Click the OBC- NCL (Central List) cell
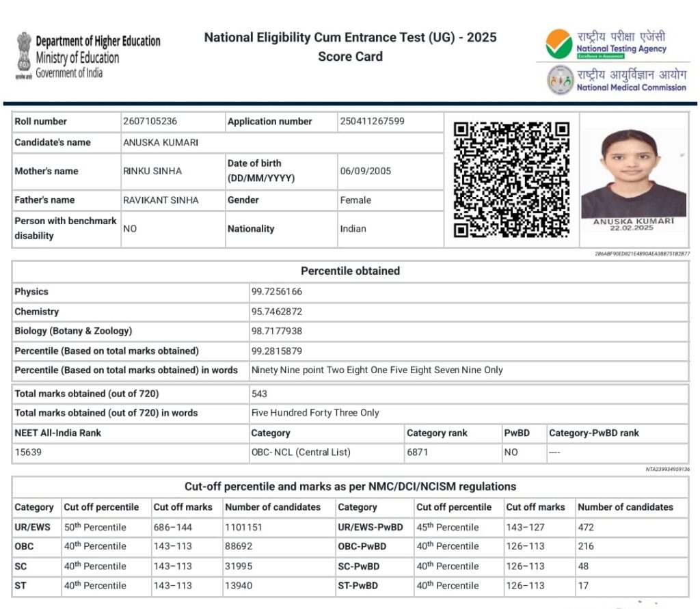This screenshot has height=609, width=700. click(x=300, y=452)
